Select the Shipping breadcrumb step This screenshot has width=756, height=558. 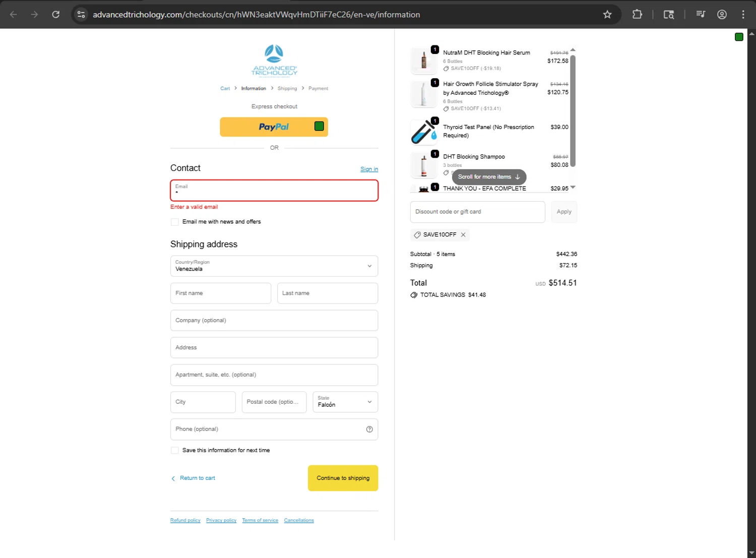click(x=287, y=89)
